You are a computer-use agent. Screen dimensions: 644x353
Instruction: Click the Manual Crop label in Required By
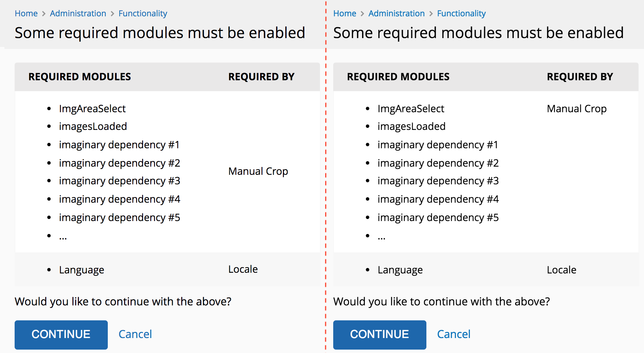258,171
